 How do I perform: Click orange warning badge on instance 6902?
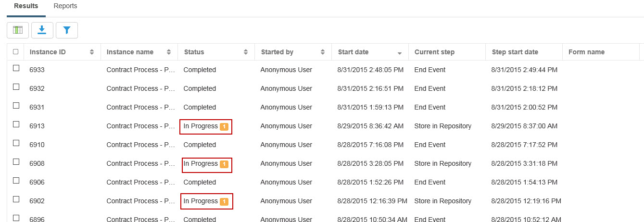pos(224,202)
